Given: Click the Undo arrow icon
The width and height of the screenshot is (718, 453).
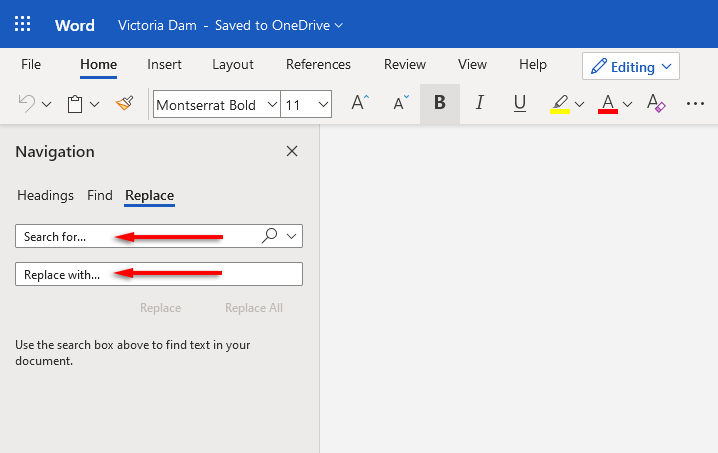Looking at the screenshot, I should click(x=27, y=103).
